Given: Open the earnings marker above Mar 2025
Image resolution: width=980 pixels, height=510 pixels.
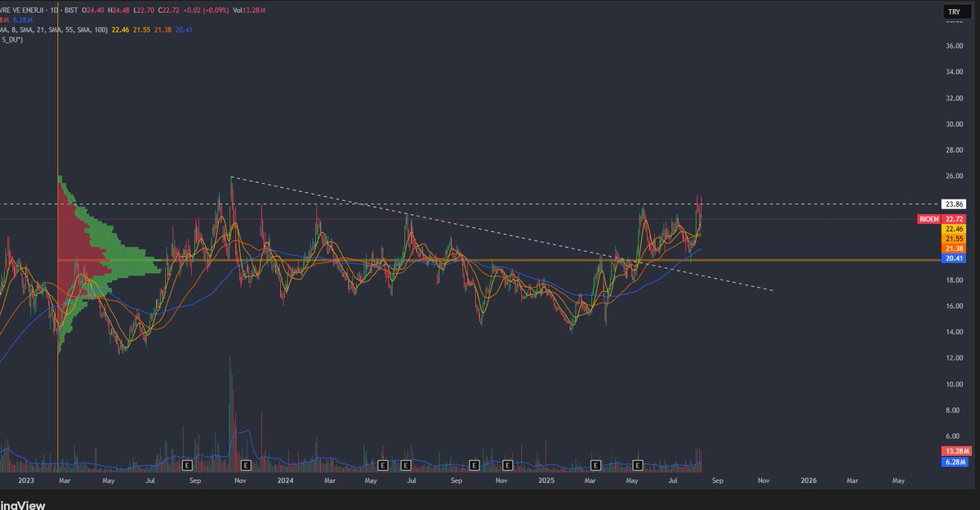Looking at the screenshot, I should (595, 464).
